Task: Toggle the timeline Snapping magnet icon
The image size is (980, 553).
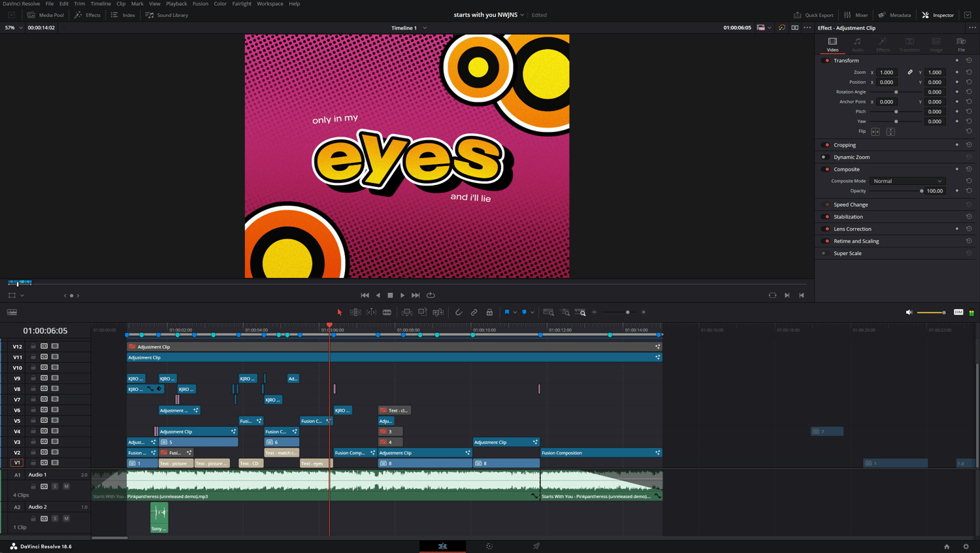Action: pyautogui.click(x=459, y=312)
